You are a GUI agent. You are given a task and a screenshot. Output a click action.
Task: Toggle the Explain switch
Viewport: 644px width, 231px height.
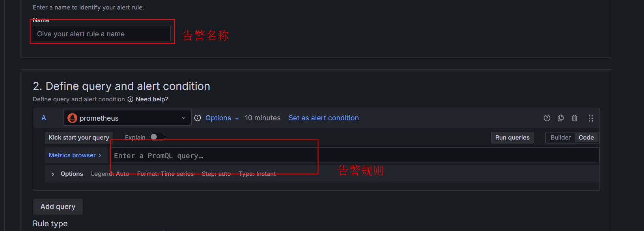[x=157, y=136]
